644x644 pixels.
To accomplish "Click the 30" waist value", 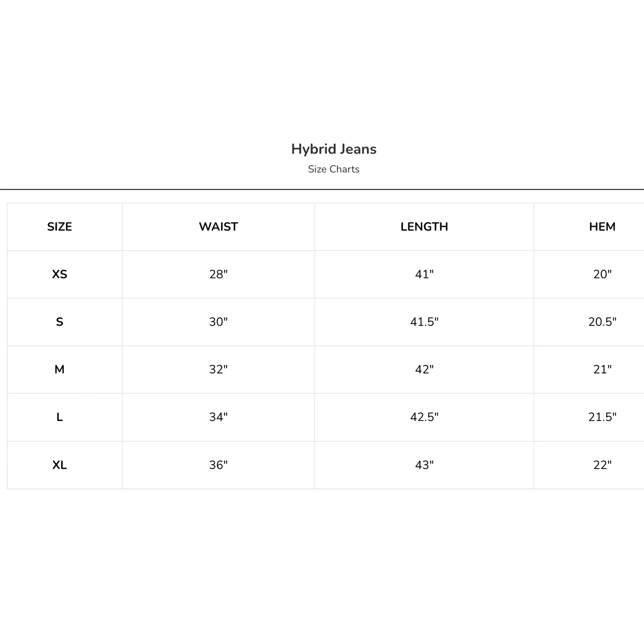I will (x=218, y=322).
